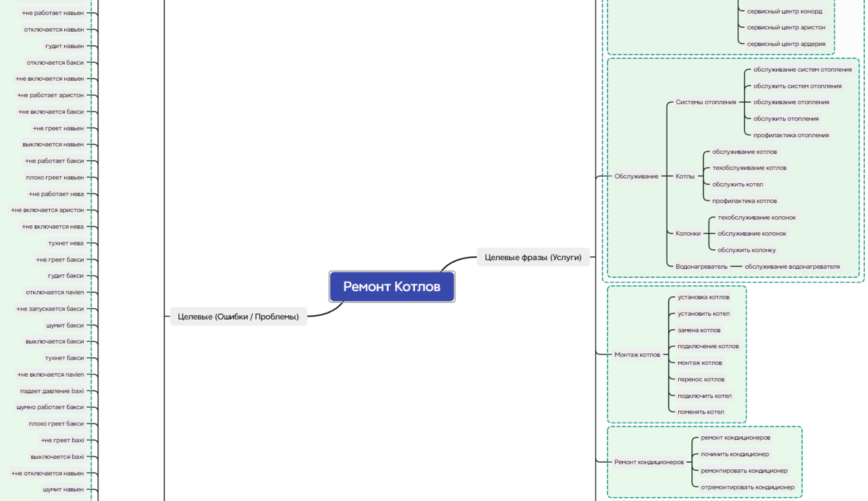This screenshot has height=501, width=868.
Task: Select the central node Ремонт Котлов
Action: 392,287
